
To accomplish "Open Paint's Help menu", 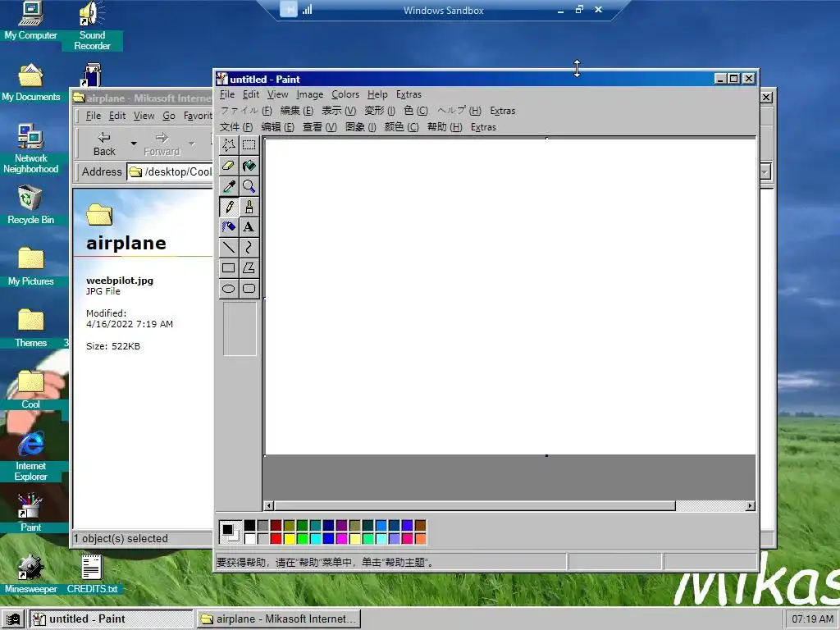I will [x=377, y=94].
